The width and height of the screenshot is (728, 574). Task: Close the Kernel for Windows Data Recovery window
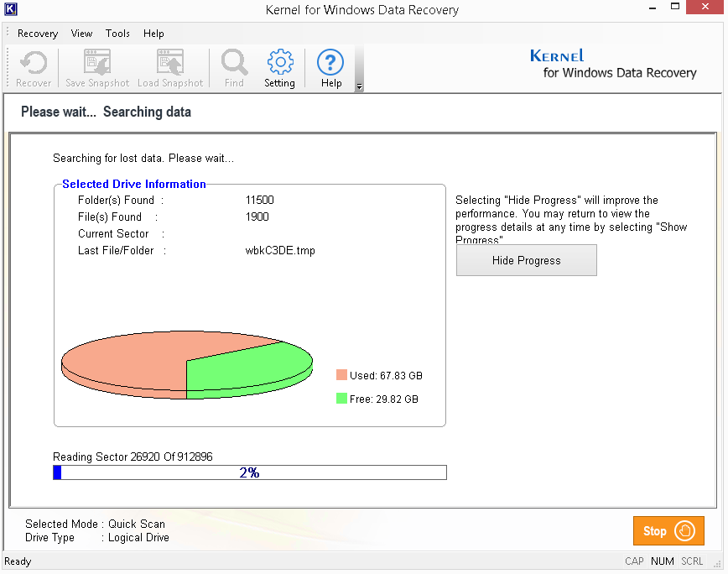705,7
